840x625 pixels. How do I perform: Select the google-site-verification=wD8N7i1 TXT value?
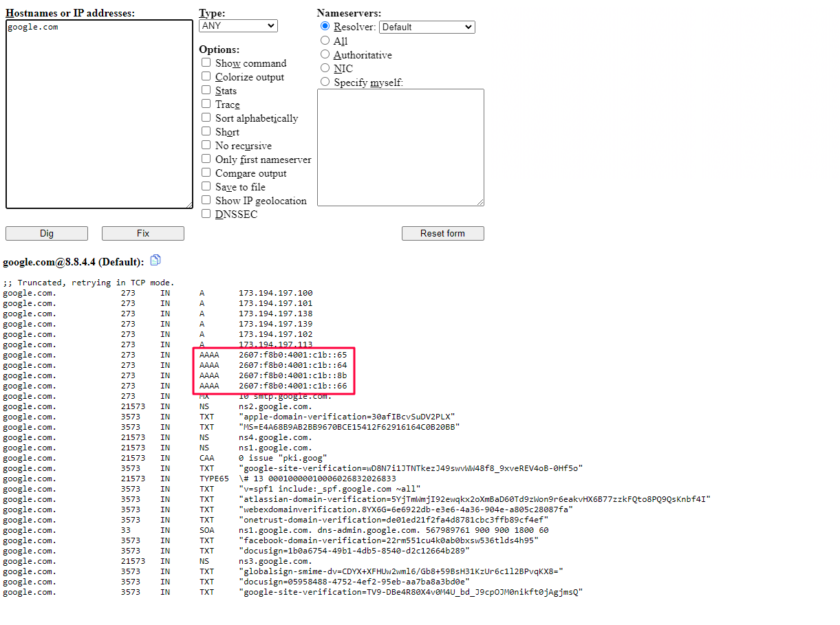(x=411, y=468)
